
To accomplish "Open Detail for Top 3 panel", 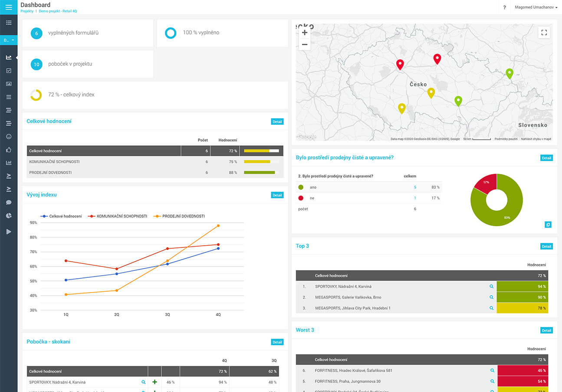I will click(546, 247).
